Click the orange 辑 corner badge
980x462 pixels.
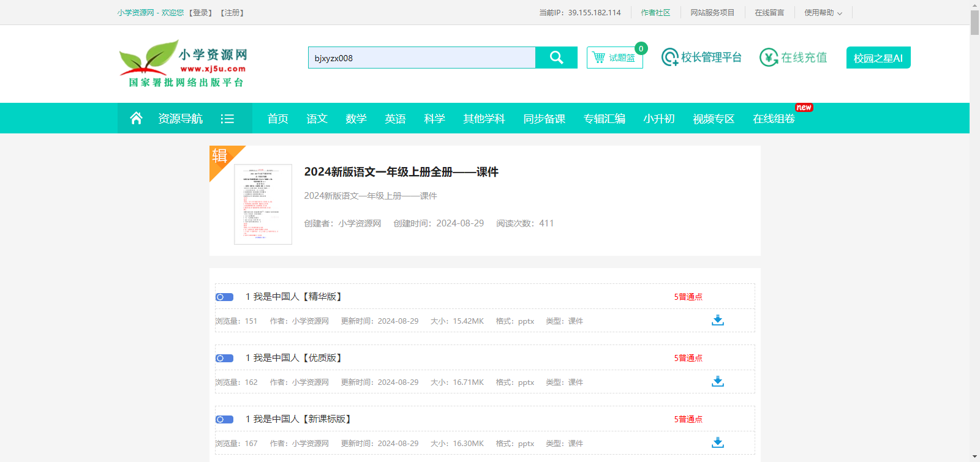[x=222, y=158]
